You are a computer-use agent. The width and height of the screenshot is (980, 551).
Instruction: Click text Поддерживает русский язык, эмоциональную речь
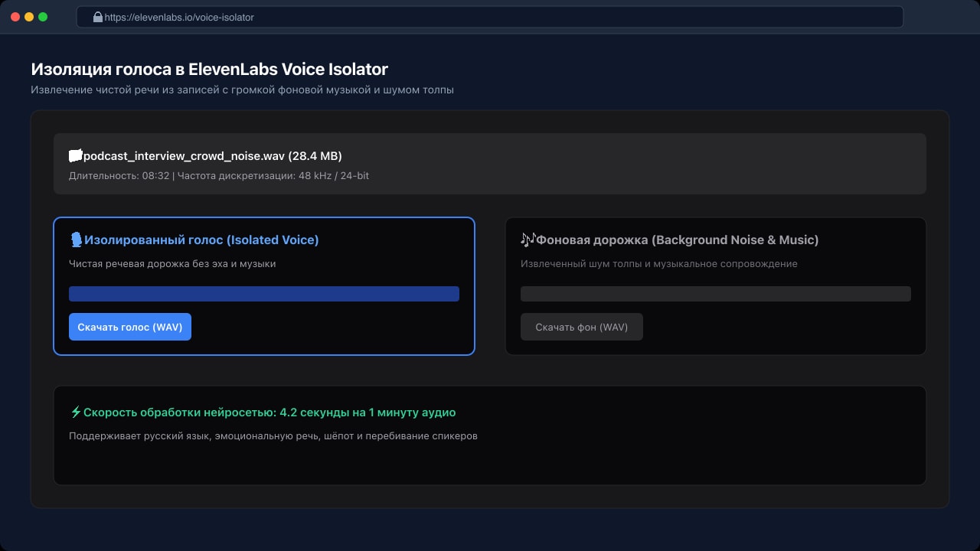pyautogui.click(x=273, y=436)
